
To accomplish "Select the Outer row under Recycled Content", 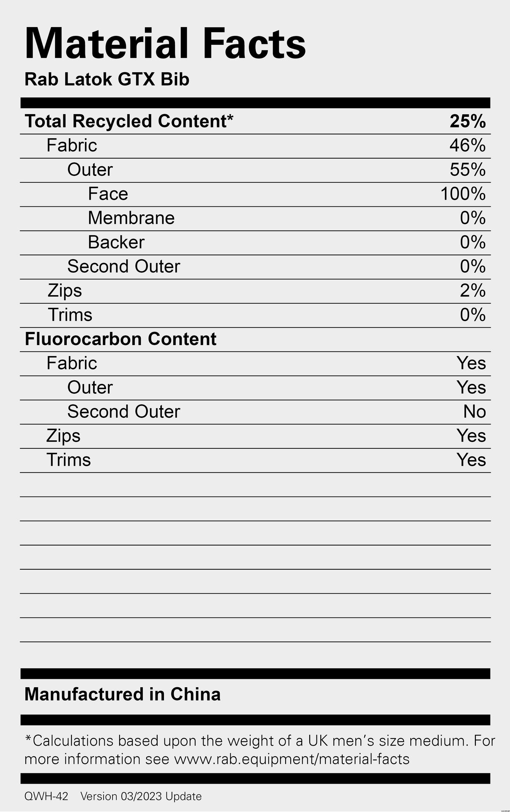I will point(255,170).
